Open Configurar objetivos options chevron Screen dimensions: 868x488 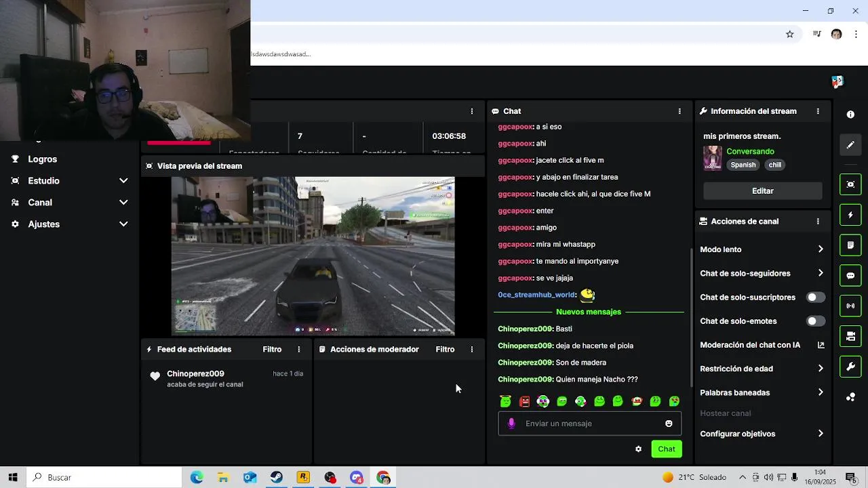point(821,434)
